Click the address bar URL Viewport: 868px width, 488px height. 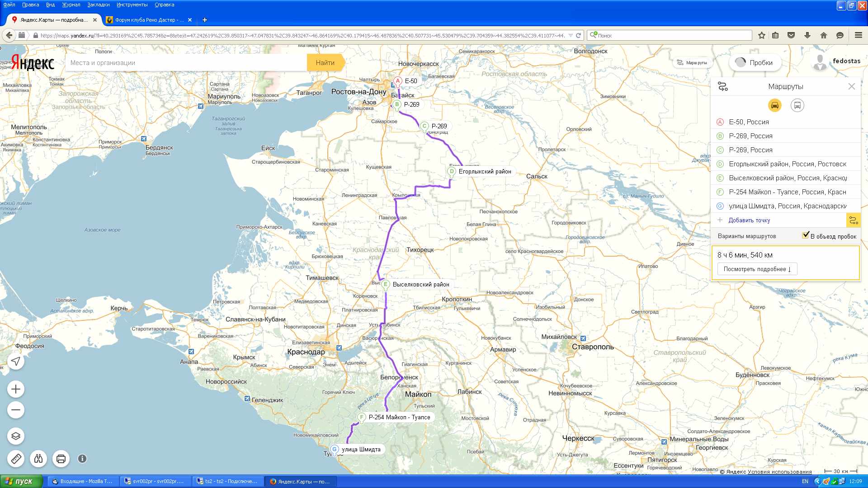[302, 35]
